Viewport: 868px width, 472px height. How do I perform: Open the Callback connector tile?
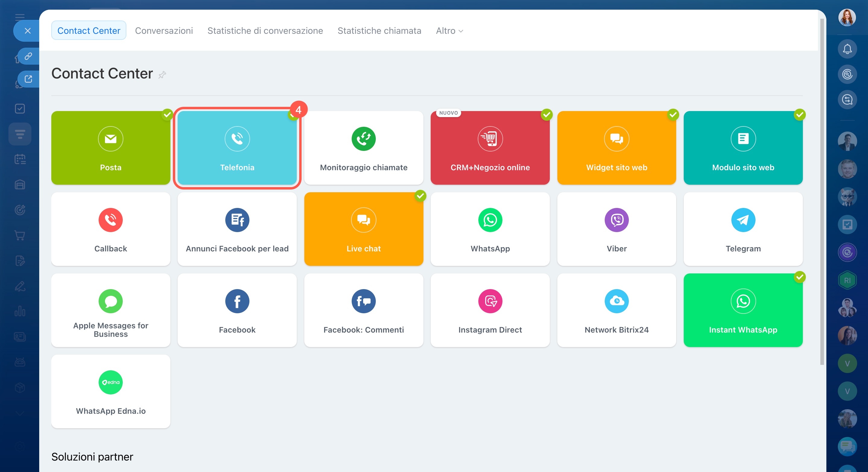tap(110, 229)
